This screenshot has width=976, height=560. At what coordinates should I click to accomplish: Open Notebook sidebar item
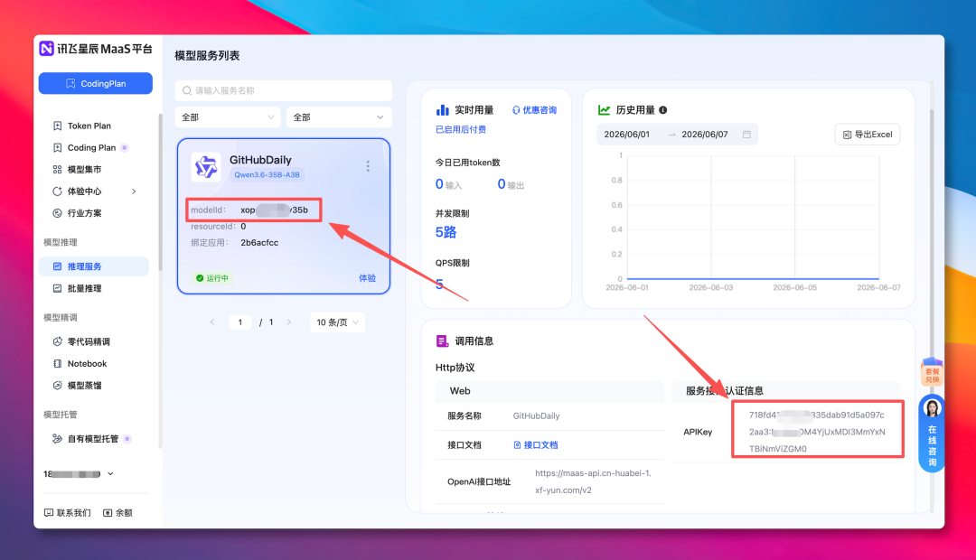(x=87, y=363)
